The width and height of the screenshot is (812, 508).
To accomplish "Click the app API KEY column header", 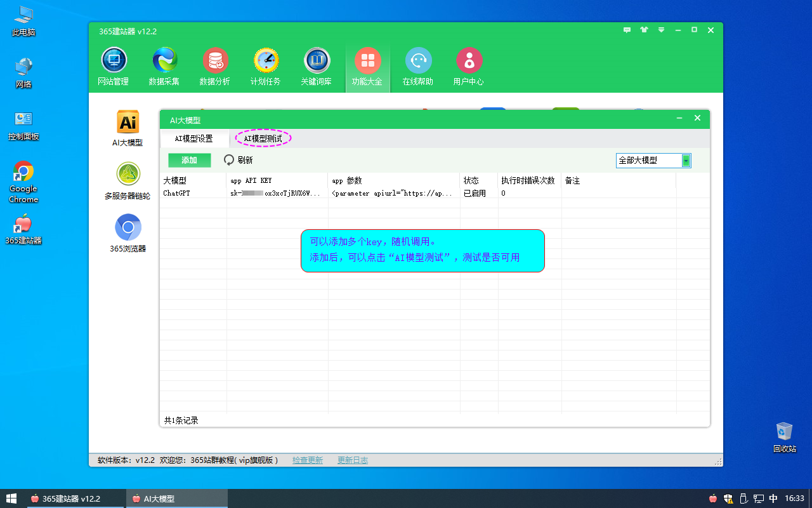I will coord(277,181).
